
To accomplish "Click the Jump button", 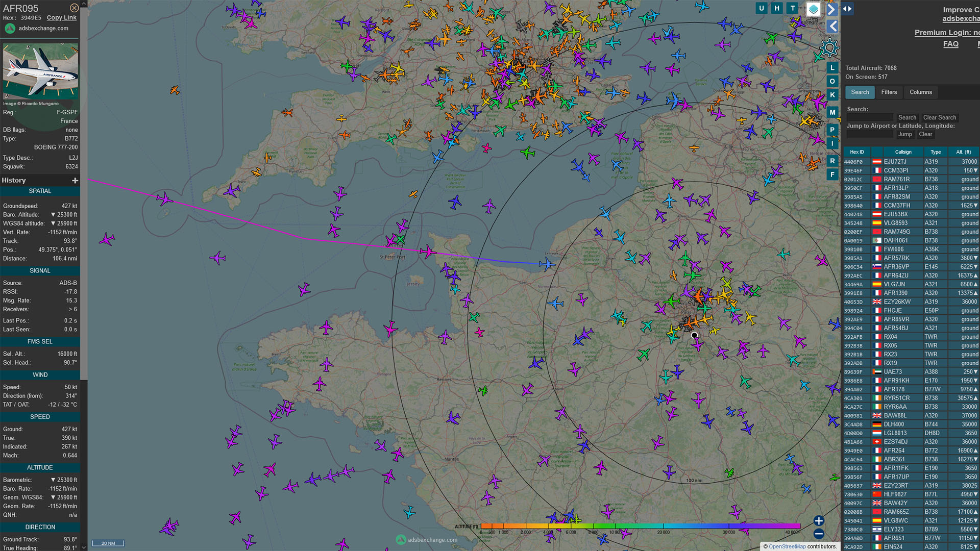I will [905, 135].
